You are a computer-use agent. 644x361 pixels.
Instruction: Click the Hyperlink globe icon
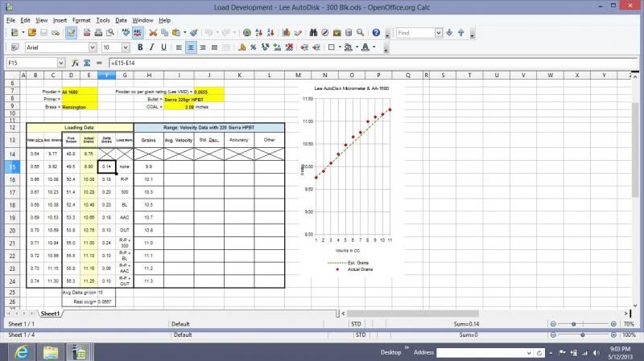[x=247, y=32]
